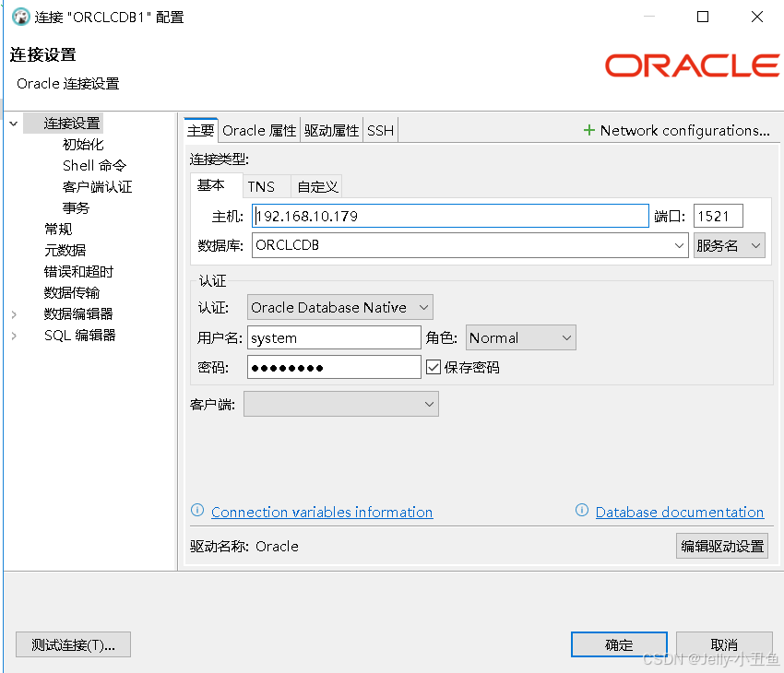Expand the 数据编辑器 tree node
Image resolution: width=784 pixels, height=673 pixels.
14,314
